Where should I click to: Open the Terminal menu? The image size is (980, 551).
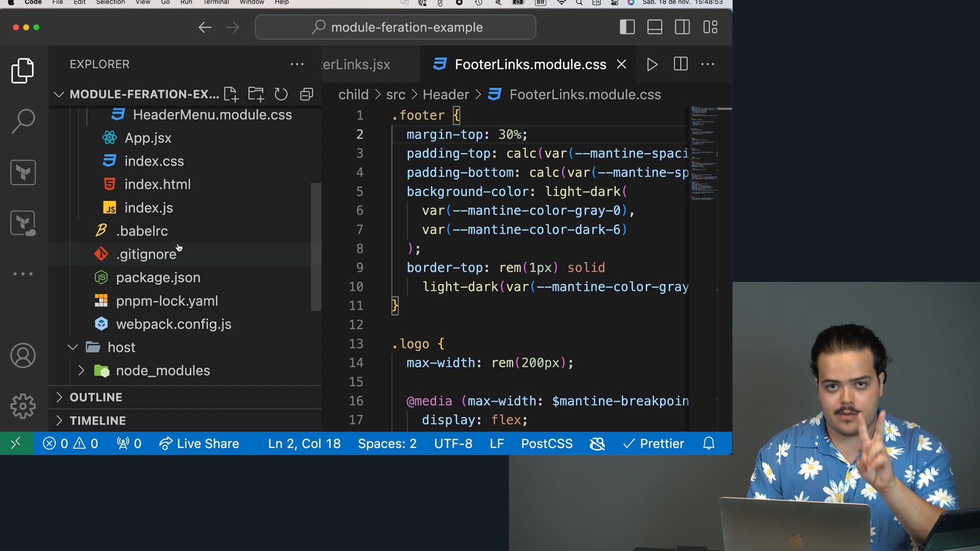point(215,3)
